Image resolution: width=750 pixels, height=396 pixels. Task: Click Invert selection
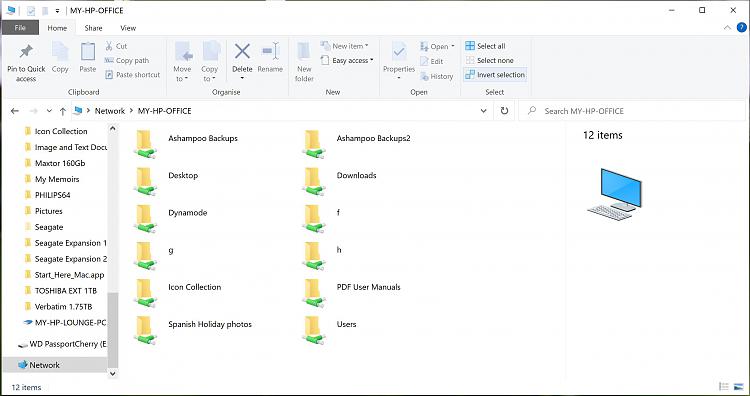coord(495,75)
